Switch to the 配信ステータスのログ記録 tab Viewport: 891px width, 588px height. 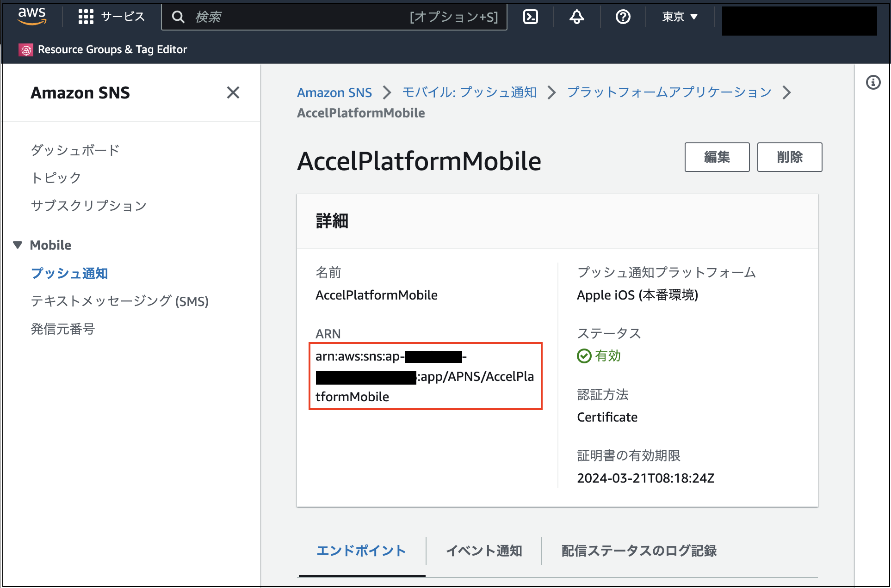click(638, 551)
